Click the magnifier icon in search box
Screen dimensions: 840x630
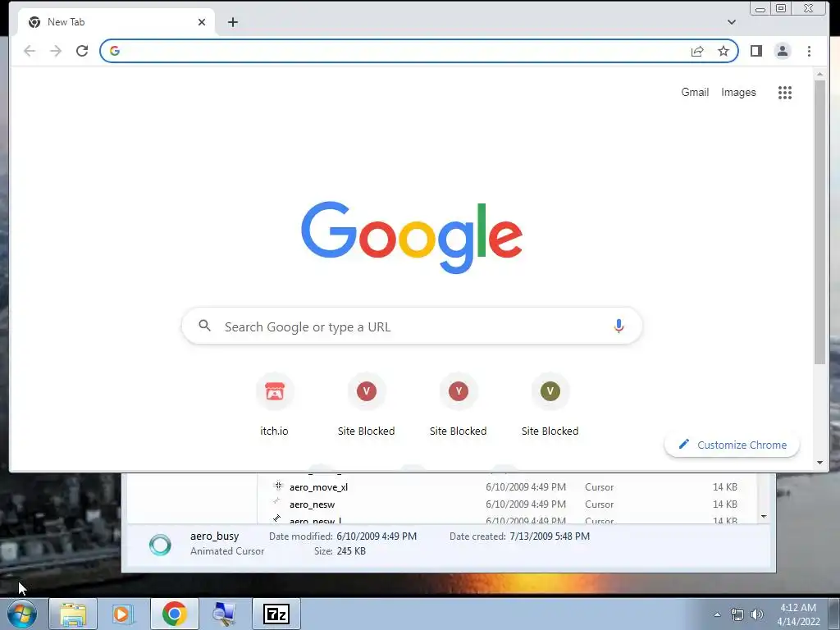click(204, 325)
